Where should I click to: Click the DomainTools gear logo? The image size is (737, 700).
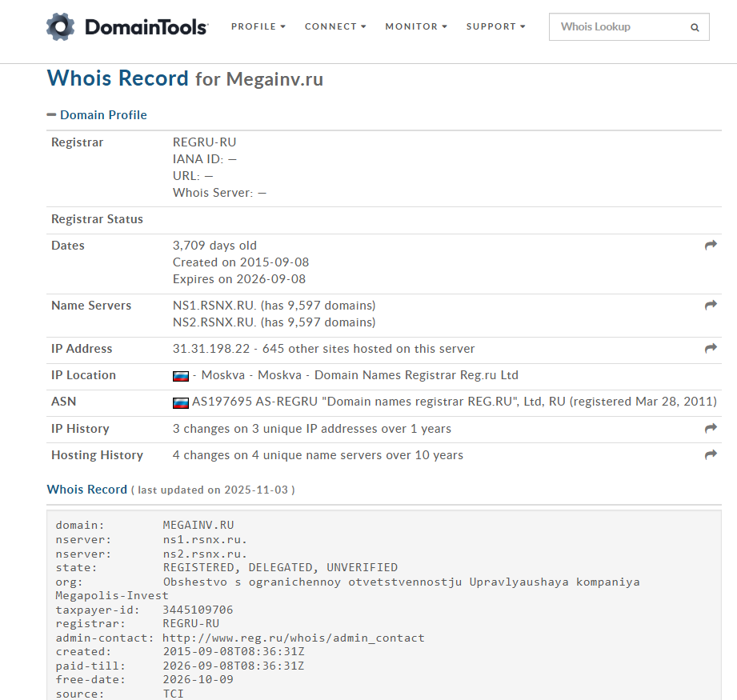(x=61, y=26)
